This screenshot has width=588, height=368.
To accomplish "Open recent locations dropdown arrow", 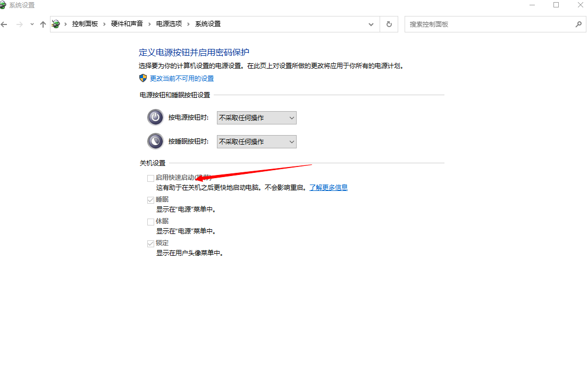I will 32,24.
